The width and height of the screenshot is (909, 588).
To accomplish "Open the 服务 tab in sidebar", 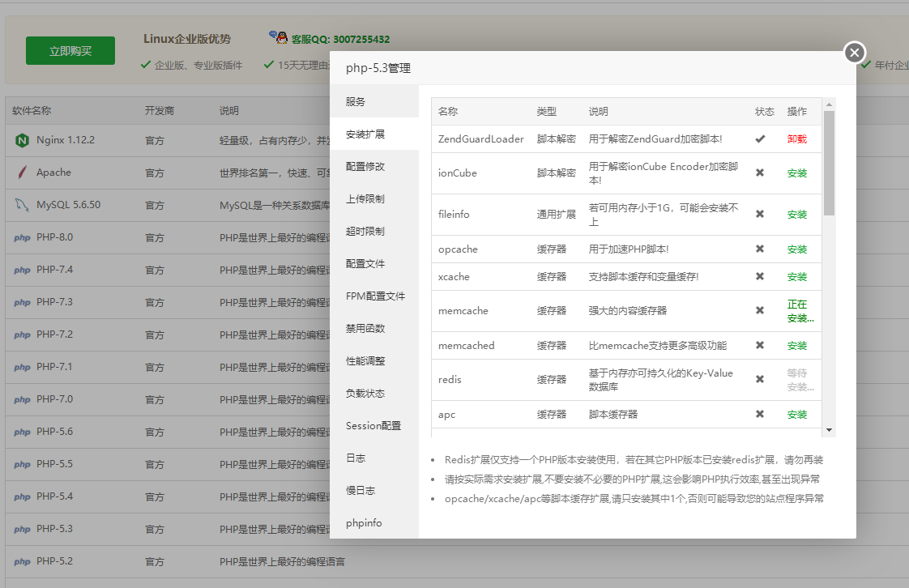I will 374,101.
